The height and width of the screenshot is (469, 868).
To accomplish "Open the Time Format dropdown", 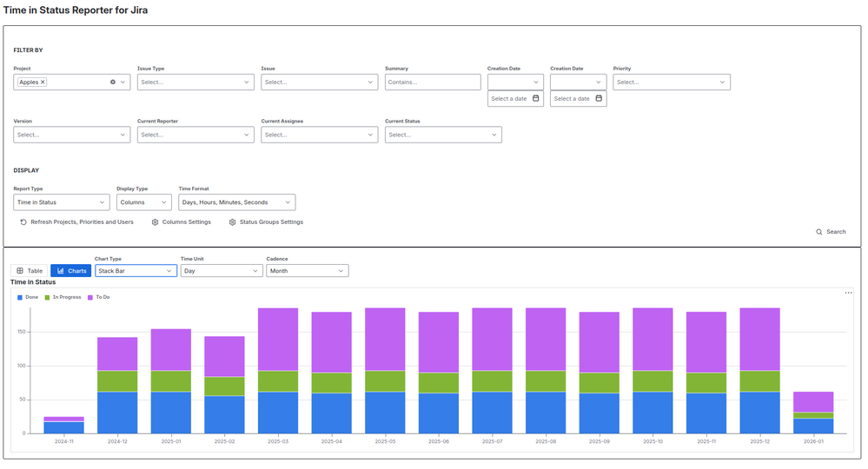I will click(237, 202).
